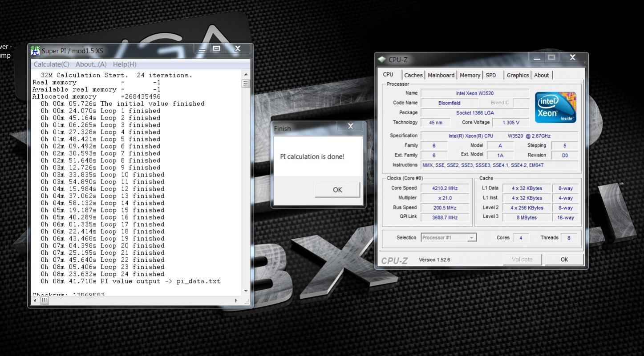The height and width of the screenshot is (356, 644).
Task: Minimize the Super PI window
Action: (202, 49)
